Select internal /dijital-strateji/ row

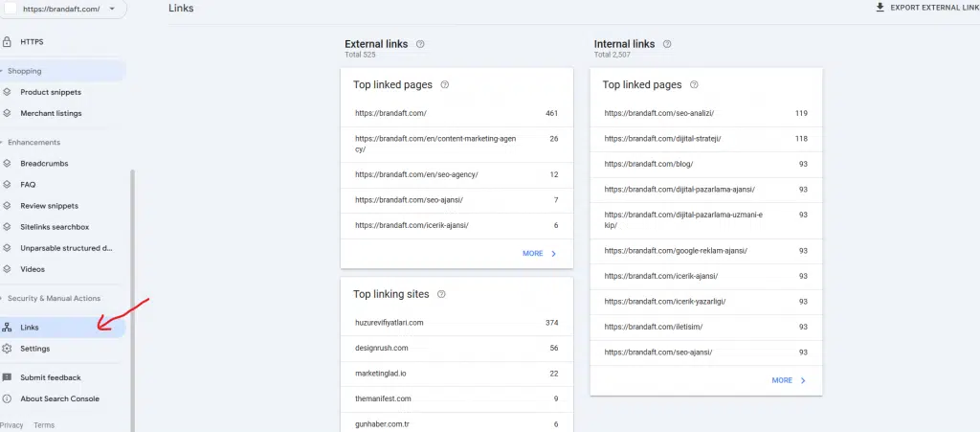tap(706, 139)
